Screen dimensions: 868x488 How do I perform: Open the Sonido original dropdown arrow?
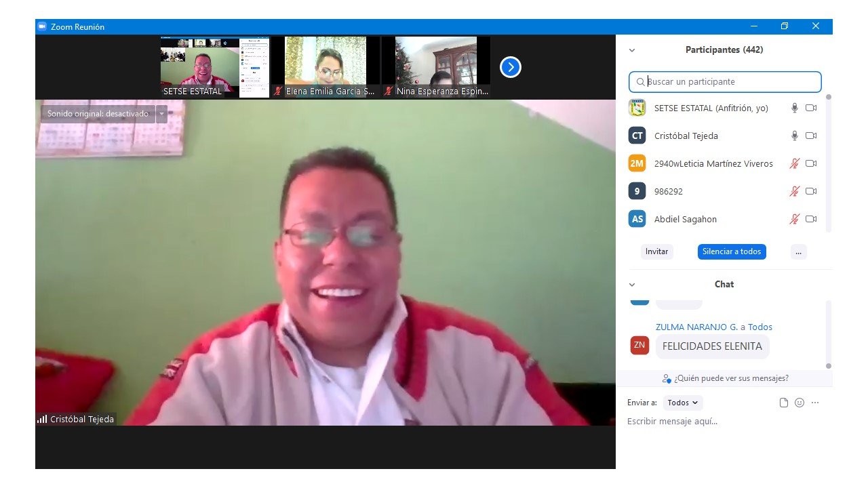point(161,114)
